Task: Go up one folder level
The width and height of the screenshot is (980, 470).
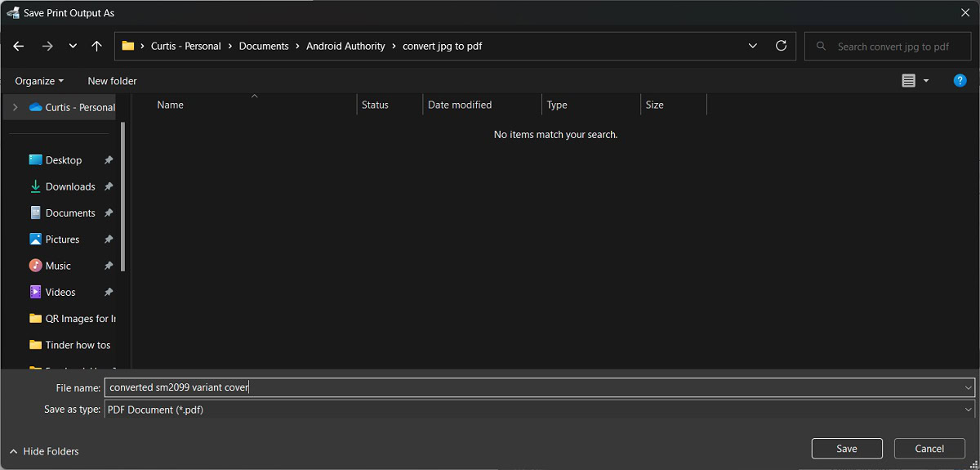Action: pos(96,47)
